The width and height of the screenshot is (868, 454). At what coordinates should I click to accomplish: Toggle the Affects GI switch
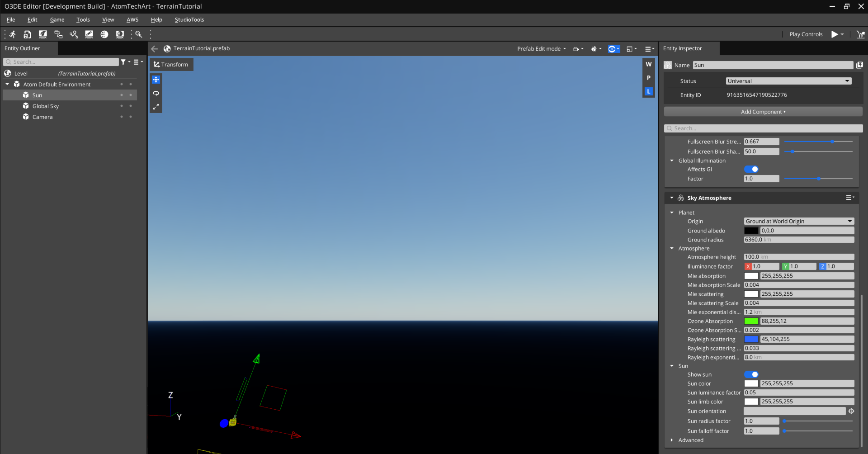[x=751, y=169]
